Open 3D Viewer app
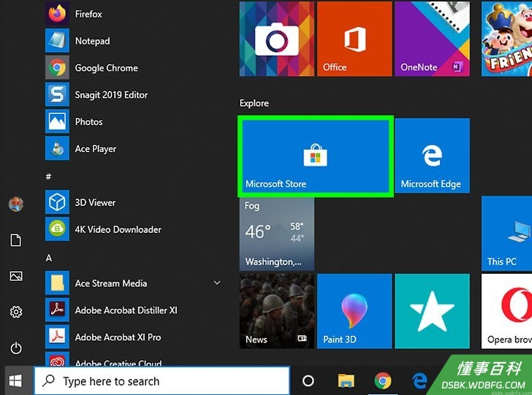Viewport: 532px width, 395px height. click(95, 202)
